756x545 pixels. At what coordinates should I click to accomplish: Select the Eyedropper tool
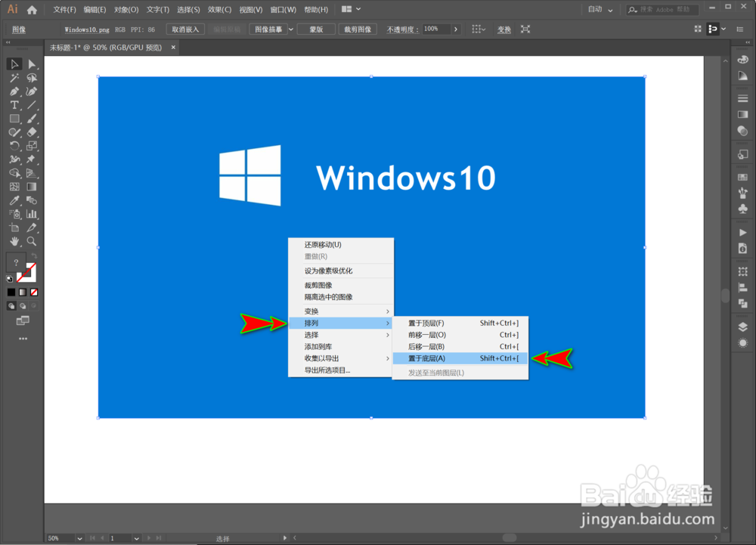coord(14,200)
